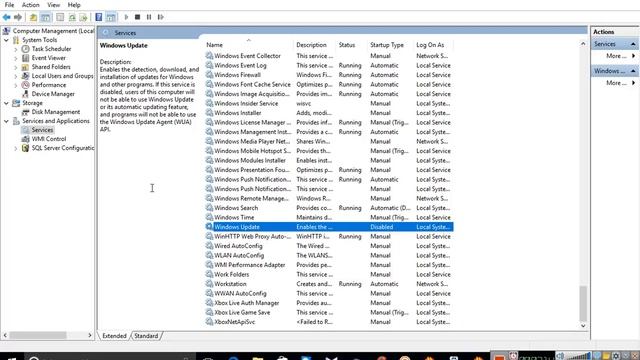Collapse the Services and Applications node

[6, 121]
